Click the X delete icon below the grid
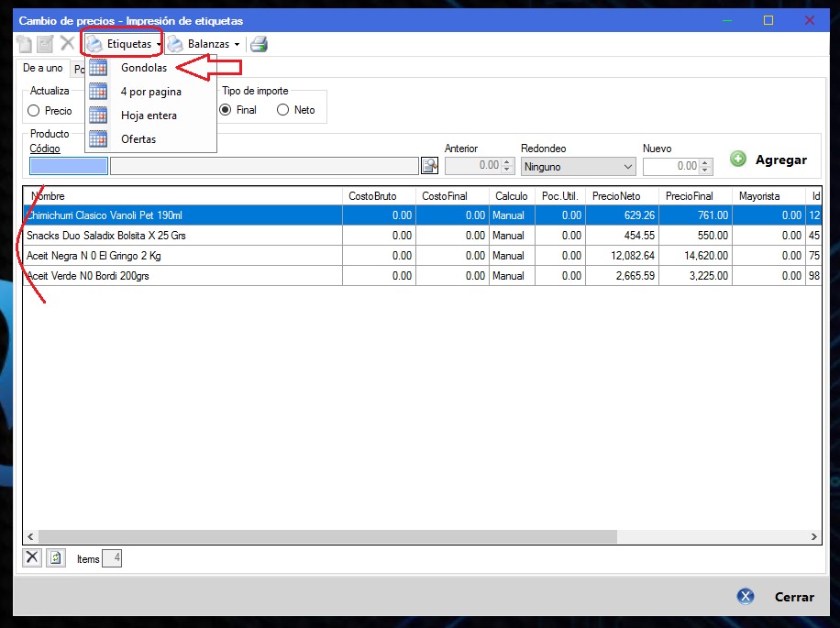The width and height of the screenshot is (840, 628). point(32,557)
